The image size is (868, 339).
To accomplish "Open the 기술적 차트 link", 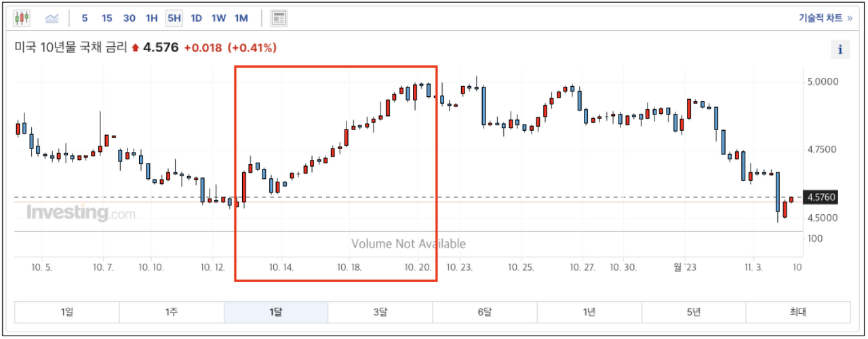I will pyautogui.click(x=825, y=18).
